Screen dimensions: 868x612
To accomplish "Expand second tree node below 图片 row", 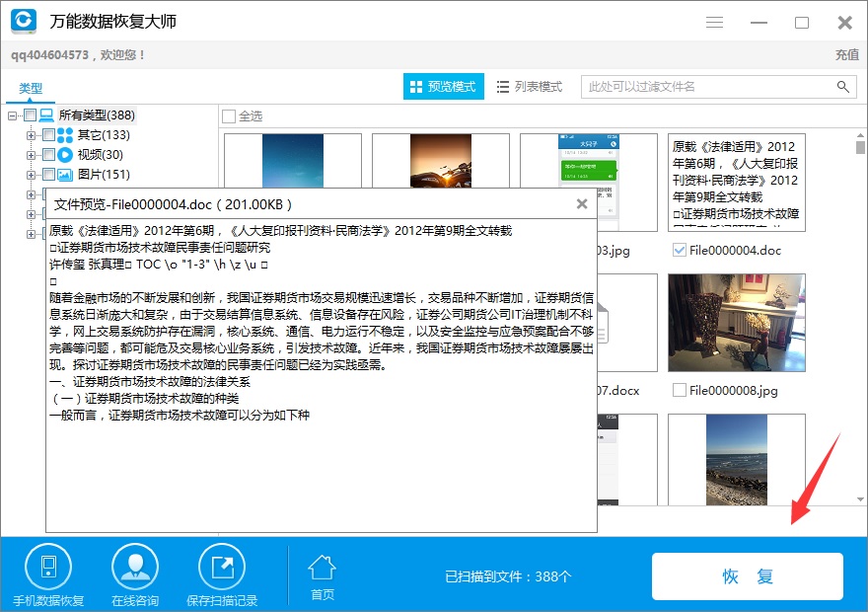I will click(31, 214).
